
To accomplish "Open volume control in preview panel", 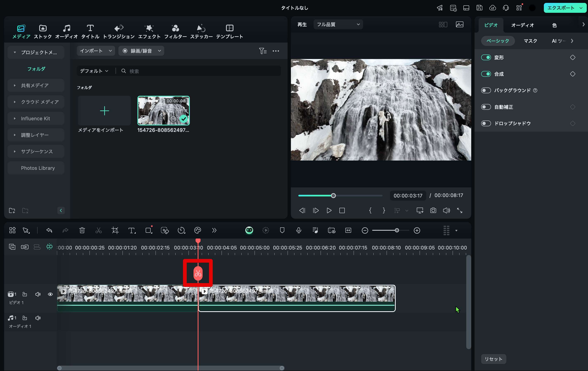I will [x=446, y=210].
